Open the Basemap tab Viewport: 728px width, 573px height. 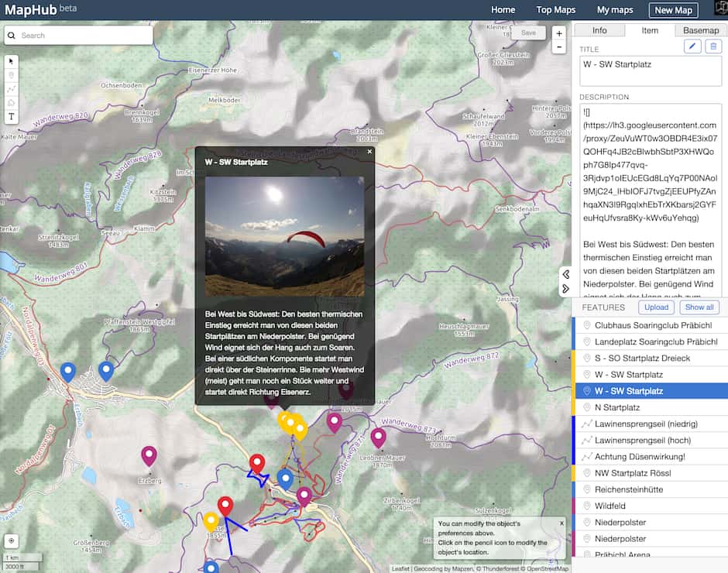pyautogui.click(x=701, y=30)
